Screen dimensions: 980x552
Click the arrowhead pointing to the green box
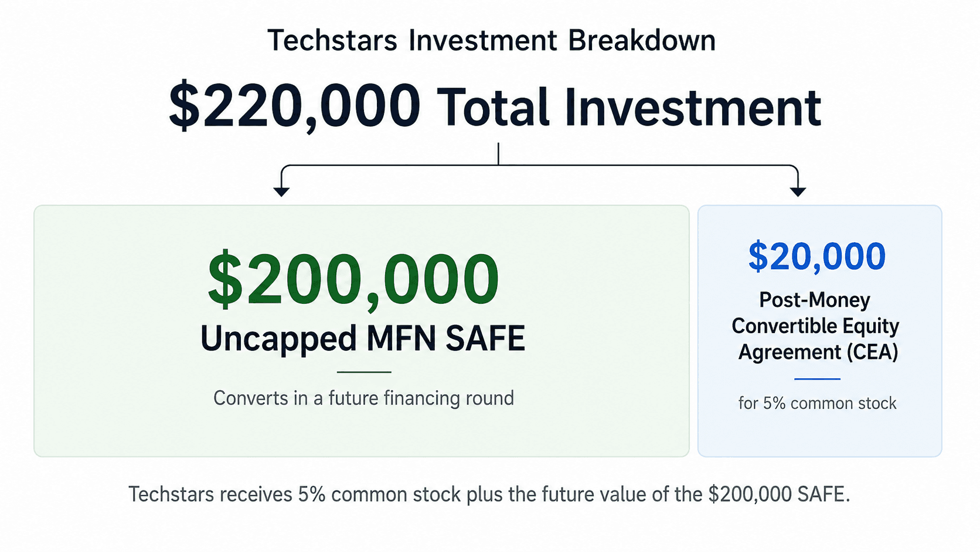[x=281, y=192]
